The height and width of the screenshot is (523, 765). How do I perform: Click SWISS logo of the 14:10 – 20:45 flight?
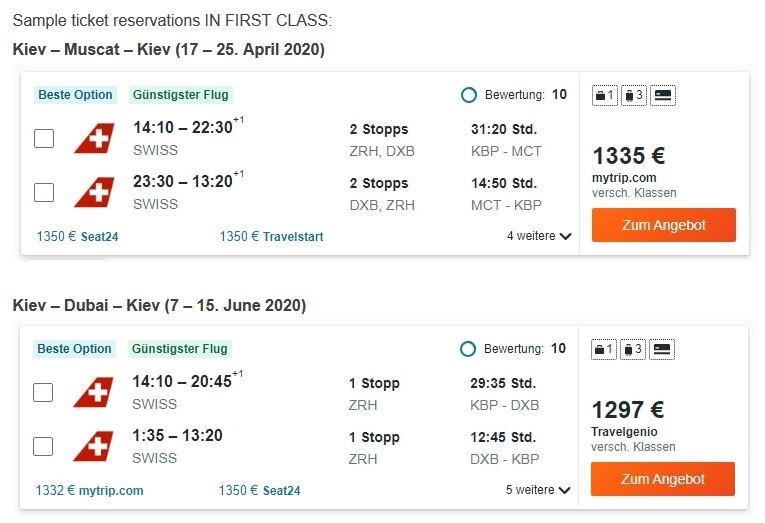(x=94, y=392)
